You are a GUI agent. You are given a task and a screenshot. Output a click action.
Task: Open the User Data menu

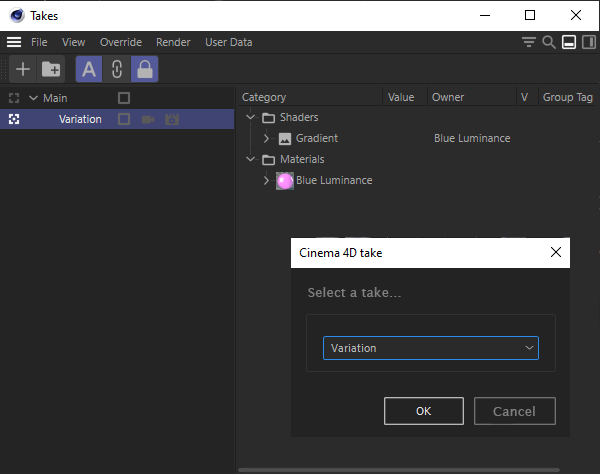pos(228,42)
